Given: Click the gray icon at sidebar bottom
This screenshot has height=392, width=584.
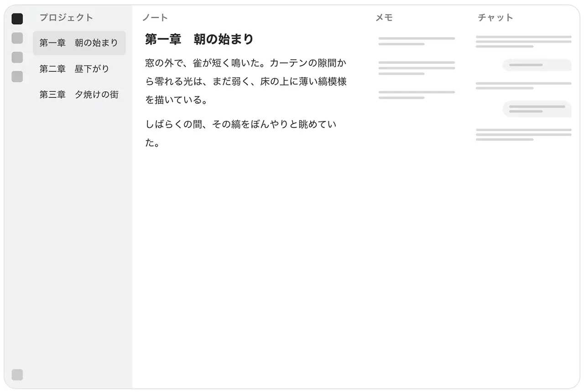Looking at the screenshot, I should pyautogui.click(x=17, y=375).
